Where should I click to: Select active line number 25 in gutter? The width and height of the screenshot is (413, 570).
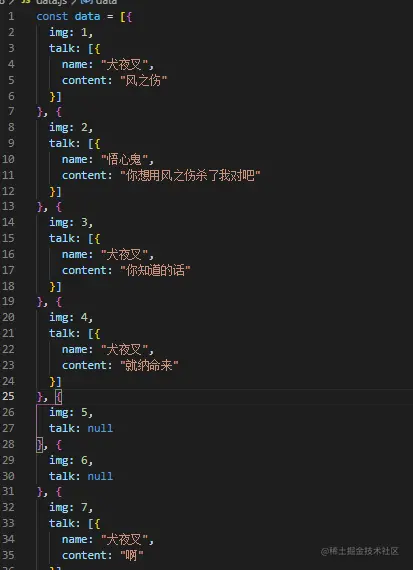coord(8,397)
